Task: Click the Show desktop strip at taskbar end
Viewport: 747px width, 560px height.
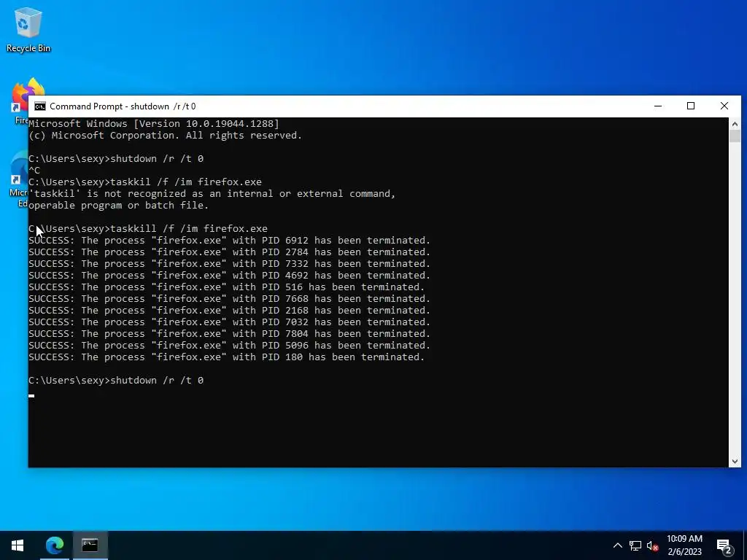Action: click(x=745, y=545)
